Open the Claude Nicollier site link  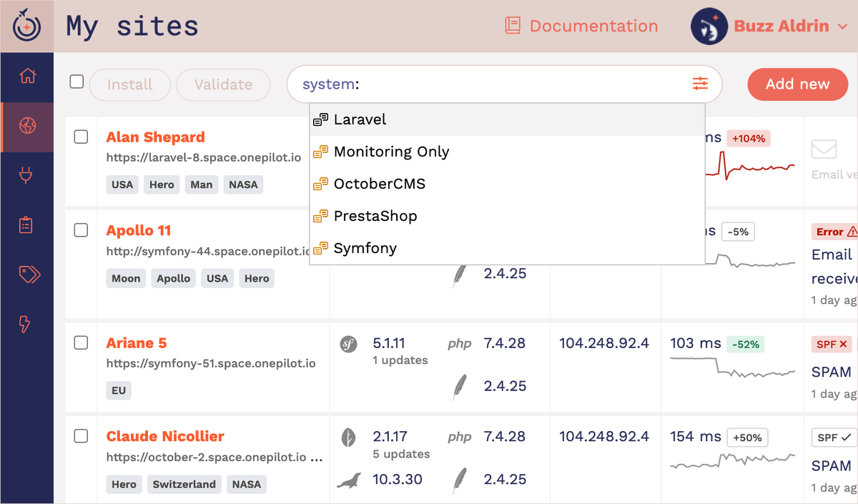(165, 436)
